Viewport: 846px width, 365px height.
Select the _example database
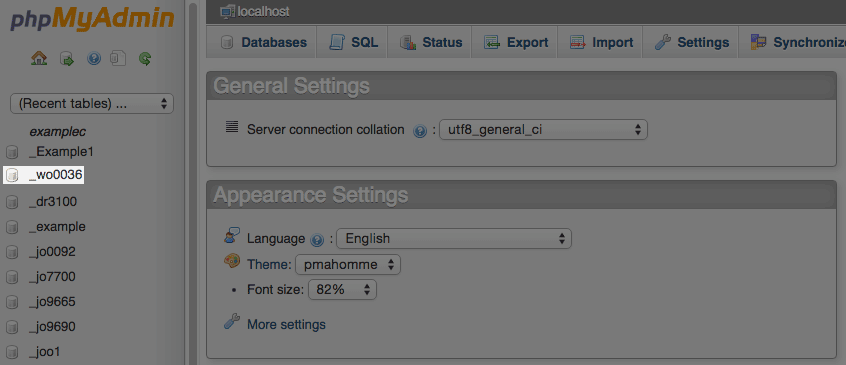tap(57, 227)
